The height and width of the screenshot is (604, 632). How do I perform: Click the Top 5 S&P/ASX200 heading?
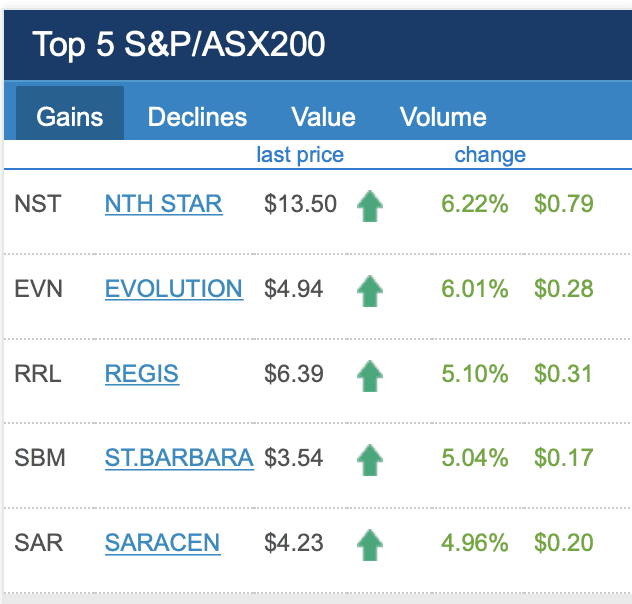[x=178, y=45]
